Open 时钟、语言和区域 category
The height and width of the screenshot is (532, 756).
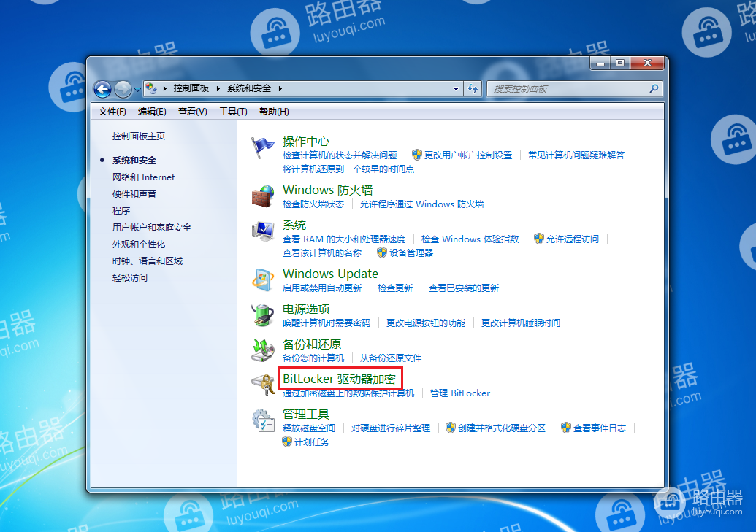click(x=147, y=261)
